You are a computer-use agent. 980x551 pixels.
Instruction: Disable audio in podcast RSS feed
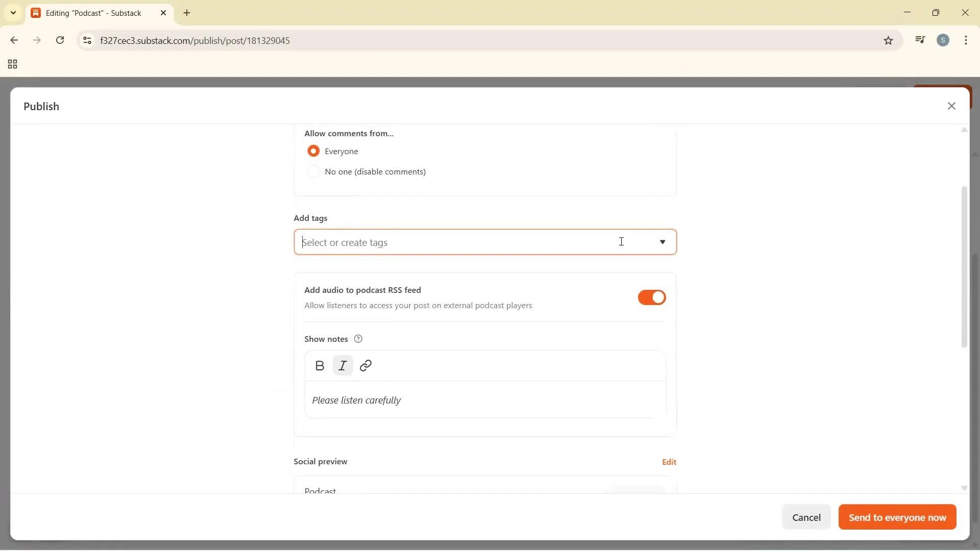click(651, 297)
